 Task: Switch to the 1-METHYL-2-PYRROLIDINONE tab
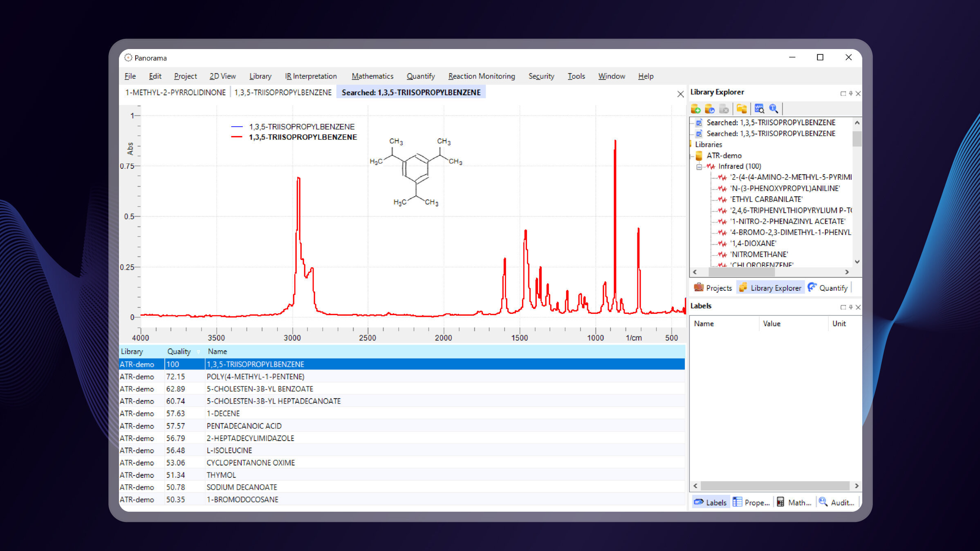175,93
